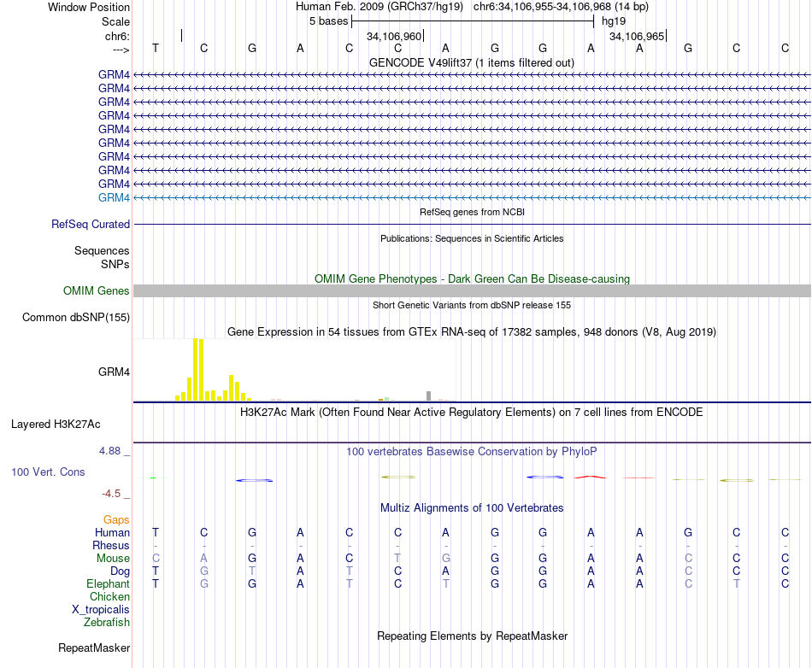The height and width of the screenshot is (668, 812).
Task: Select the Mouse alignment row label
Action: (x=113, y=559)
